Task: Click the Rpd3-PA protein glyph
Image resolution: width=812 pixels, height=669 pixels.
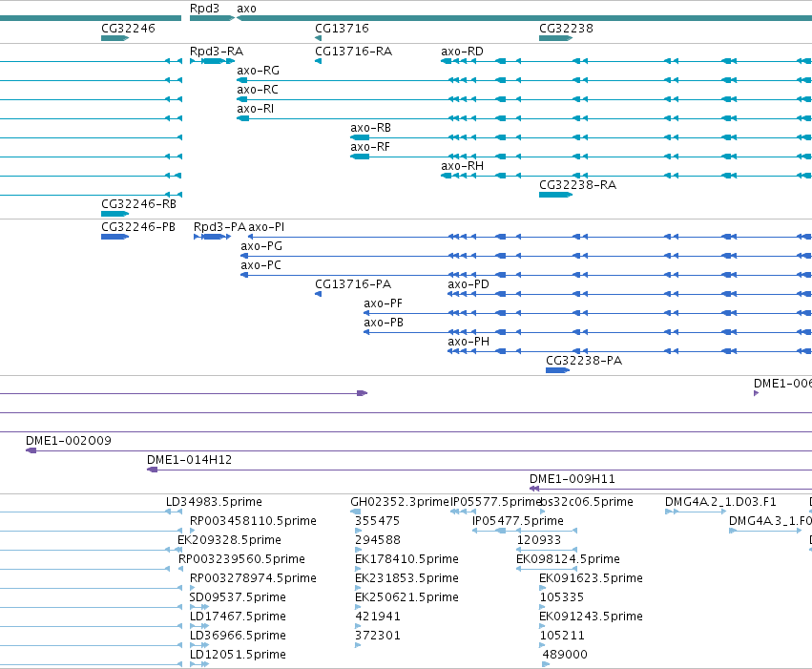Action: 213,237
